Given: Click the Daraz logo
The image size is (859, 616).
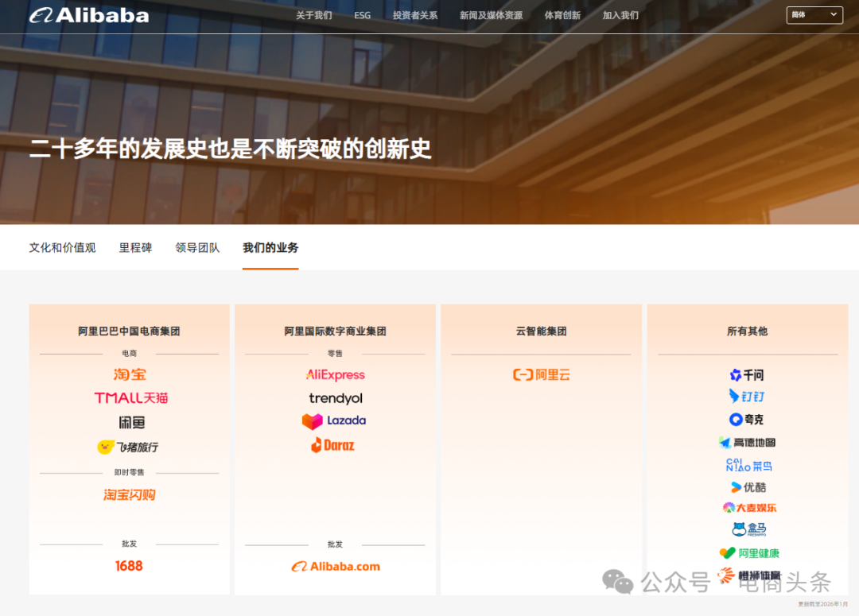Looking at the screenshot, I should coord(332,445).
